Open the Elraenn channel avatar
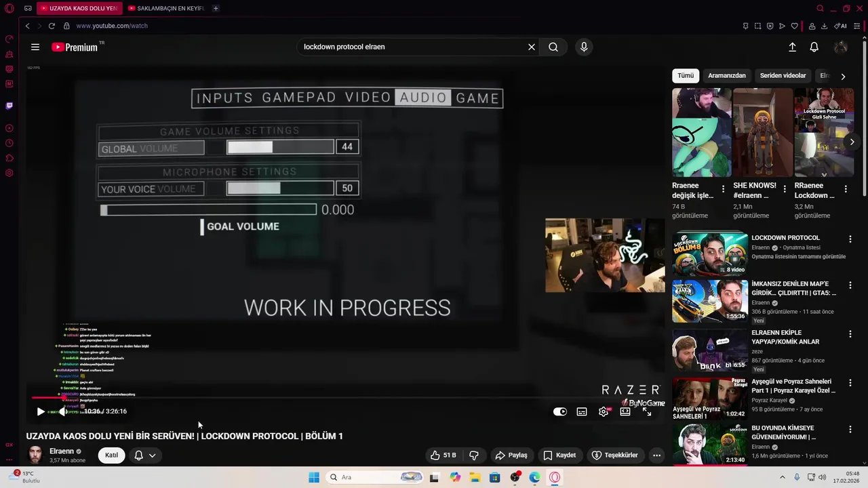The width and height of the screenshot is (868, 488). [35, 455]
